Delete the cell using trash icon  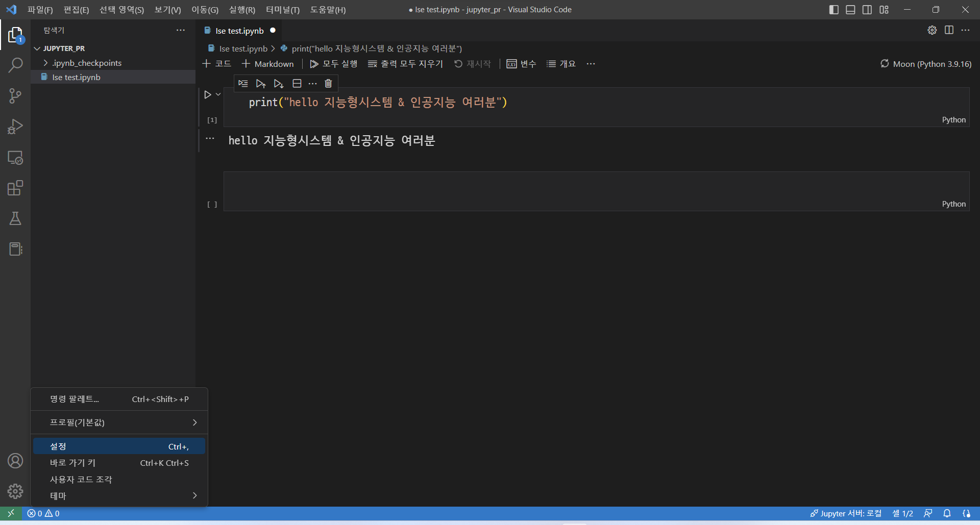pos(328,83)
